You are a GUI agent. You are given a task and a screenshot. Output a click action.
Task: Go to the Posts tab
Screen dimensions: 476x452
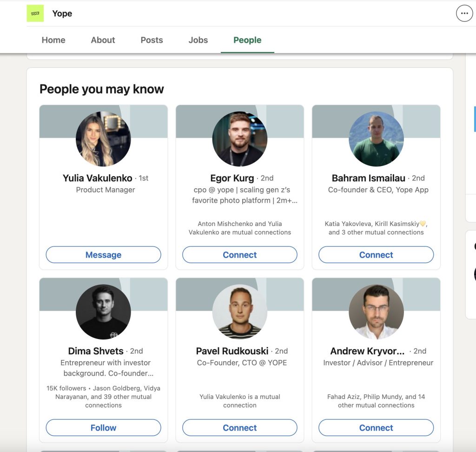coord(152,40)
